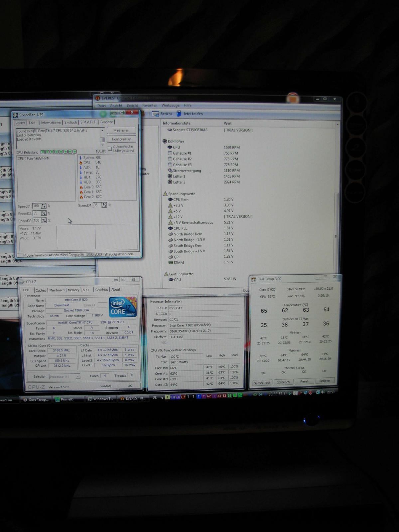Open the Favoriten menu in EVEREST
This screenshot has width=399, height=532.
150,105
